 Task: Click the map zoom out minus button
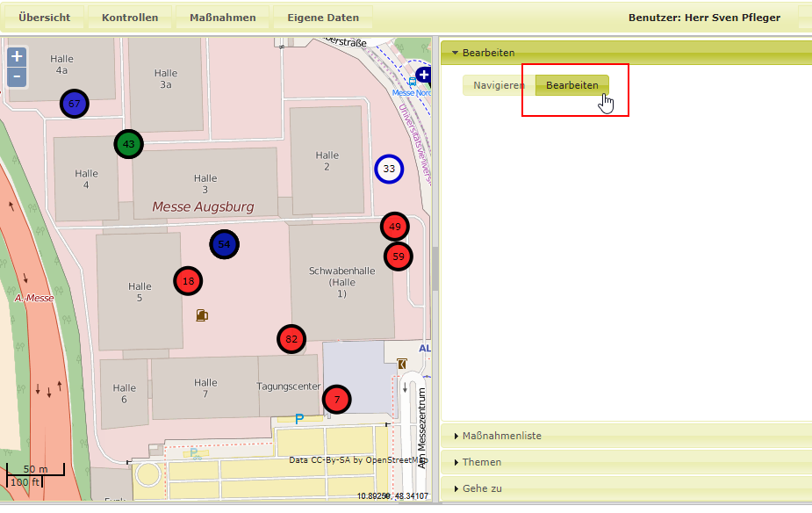pyautogui.click(x=17, y=77)
